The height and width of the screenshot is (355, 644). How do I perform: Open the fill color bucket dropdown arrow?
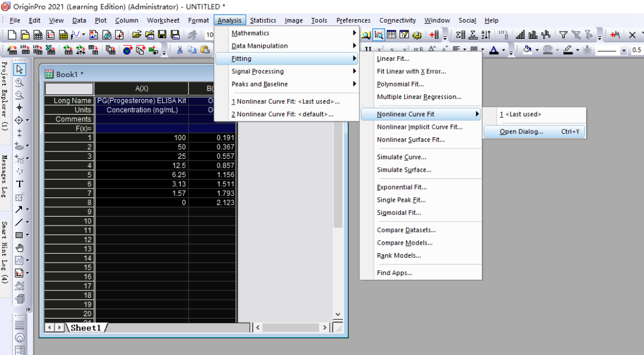(x=537, y=51)
